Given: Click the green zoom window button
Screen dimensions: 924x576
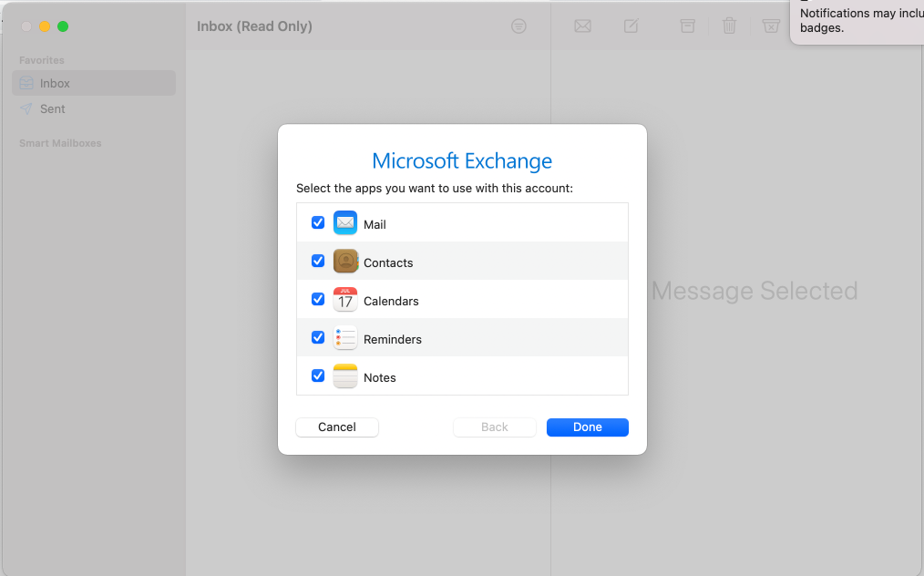Looking at the screenshot, I should pyautogui.click(x=63, y=26).
